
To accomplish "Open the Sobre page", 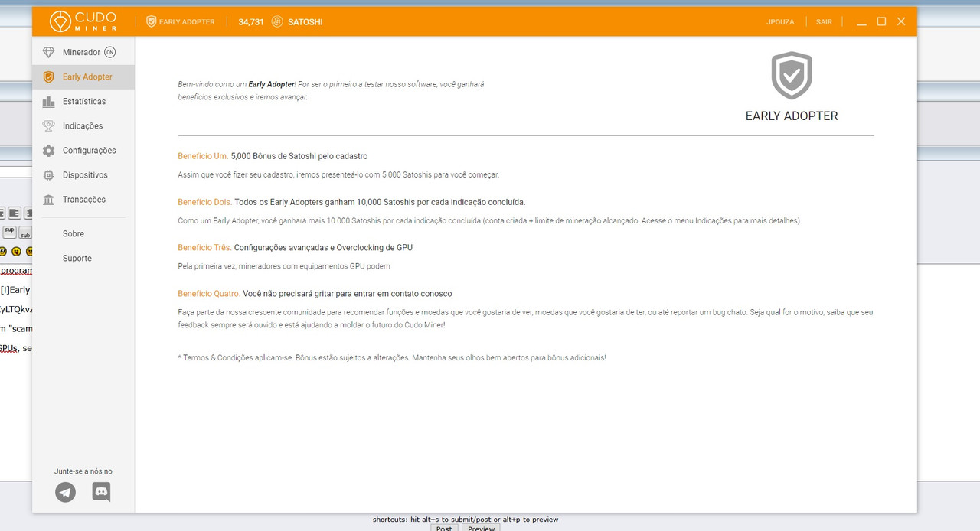I will point(73,233).
